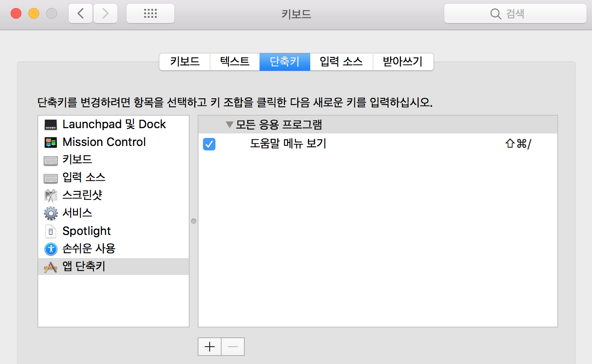Click the 손쉬운 사용 accessibility icon
The image size is (592, 364).
coord(51,248)
